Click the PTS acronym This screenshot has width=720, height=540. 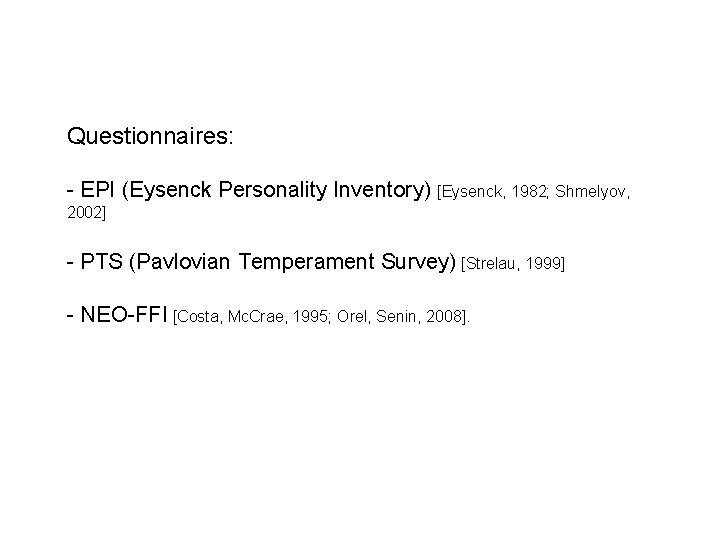pos(101,261)
